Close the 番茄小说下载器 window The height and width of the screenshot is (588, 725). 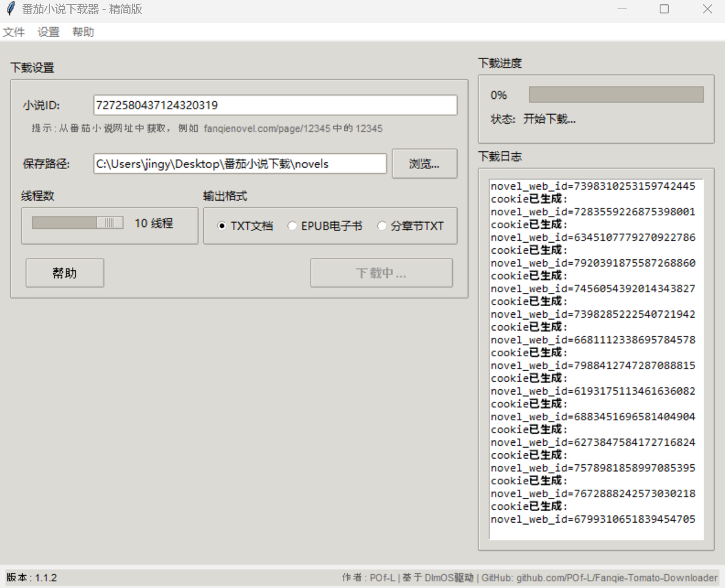pos(707,9)
